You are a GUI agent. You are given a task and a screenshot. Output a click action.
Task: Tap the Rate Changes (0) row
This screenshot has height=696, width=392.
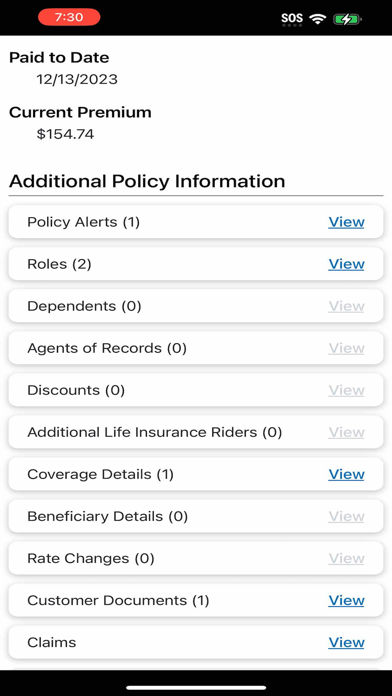[196, 558]
